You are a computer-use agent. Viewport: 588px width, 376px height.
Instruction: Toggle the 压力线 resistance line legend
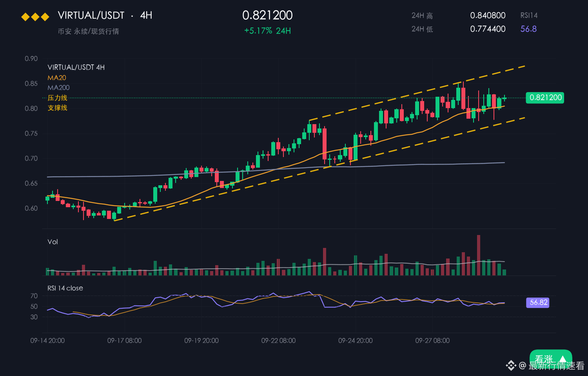58,98
